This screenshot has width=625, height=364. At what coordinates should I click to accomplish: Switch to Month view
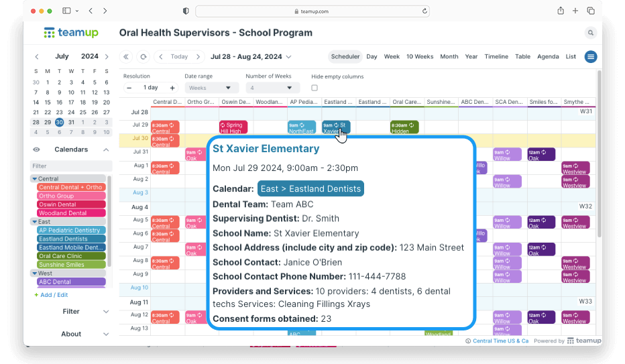[x=449, y=56]
